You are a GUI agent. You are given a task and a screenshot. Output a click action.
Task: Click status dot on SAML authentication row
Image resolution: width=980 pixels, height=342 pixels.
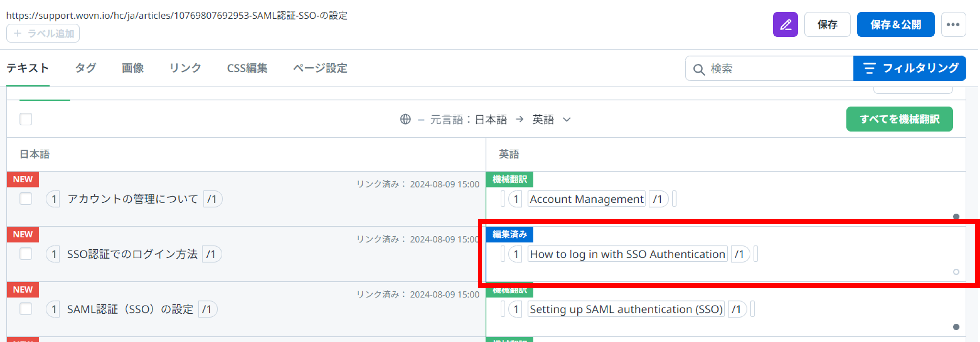956,327
